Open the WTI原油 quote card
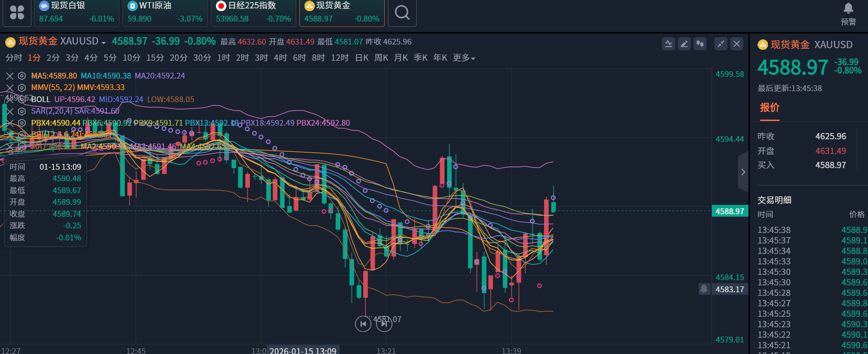This screenshot has height=354, width=868. pyautogui.click(x=165, y=13)
